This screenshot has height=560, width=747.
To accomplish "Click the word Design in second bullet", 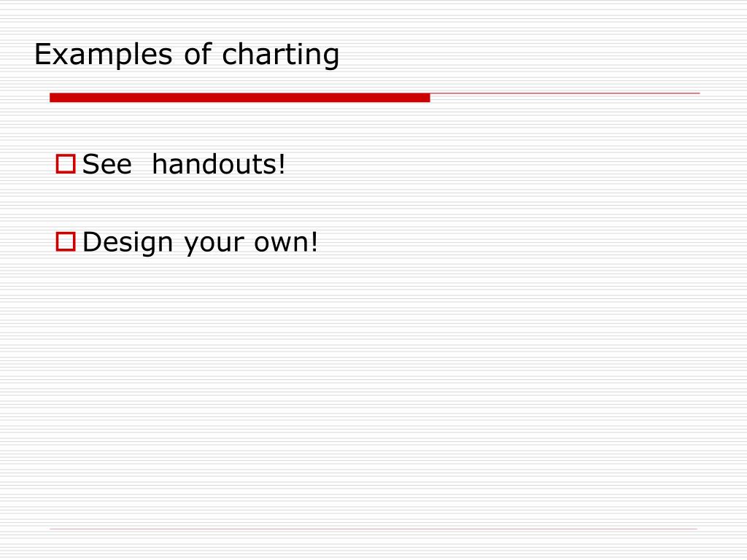I will (x=128, y=242).
